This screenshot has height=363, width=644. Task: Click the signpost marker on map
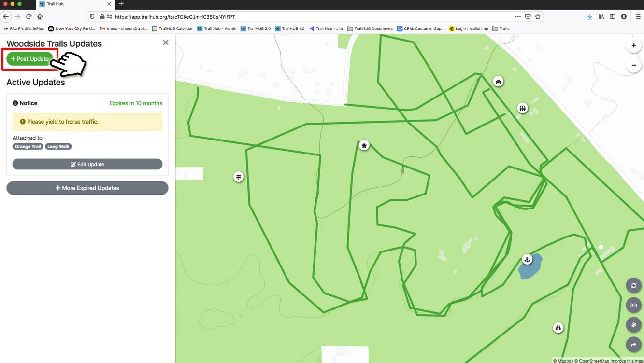click(x=238, y=177)
